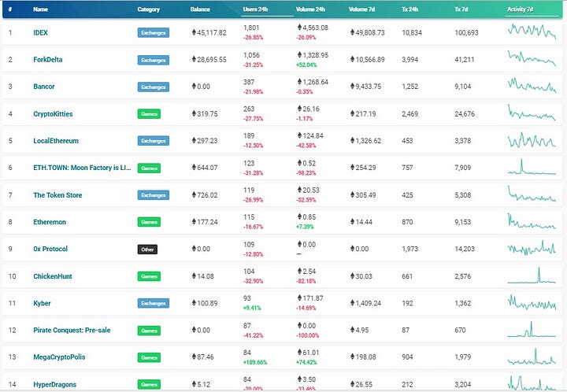This screenshot has width=567, height=392.
Task: Open the Kyber dapp page
Action: [42, 303]
